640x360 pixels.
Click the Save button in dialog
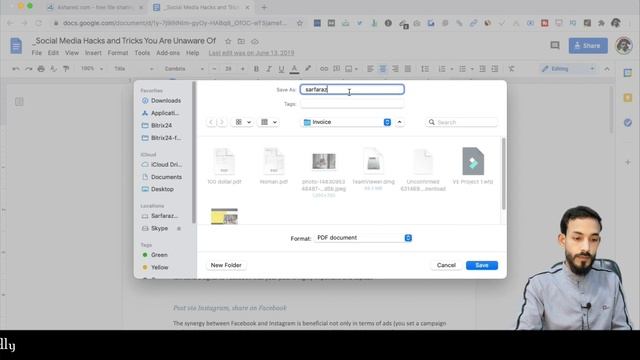pyautogui.click(x=482, y=265)
